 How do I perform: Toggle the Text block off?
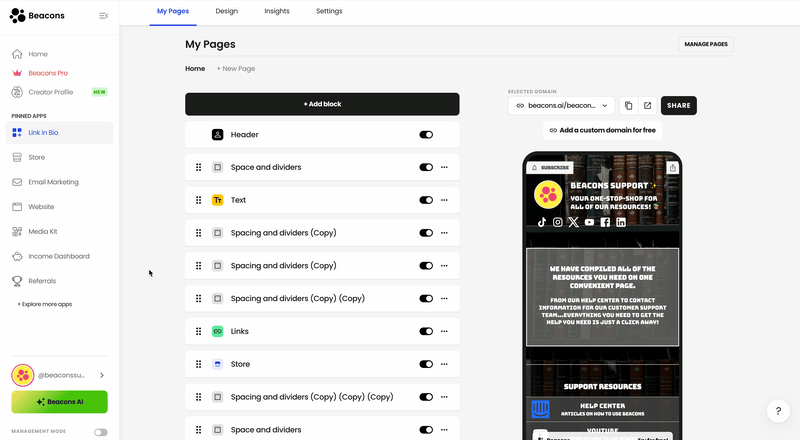tap(426, 200)
